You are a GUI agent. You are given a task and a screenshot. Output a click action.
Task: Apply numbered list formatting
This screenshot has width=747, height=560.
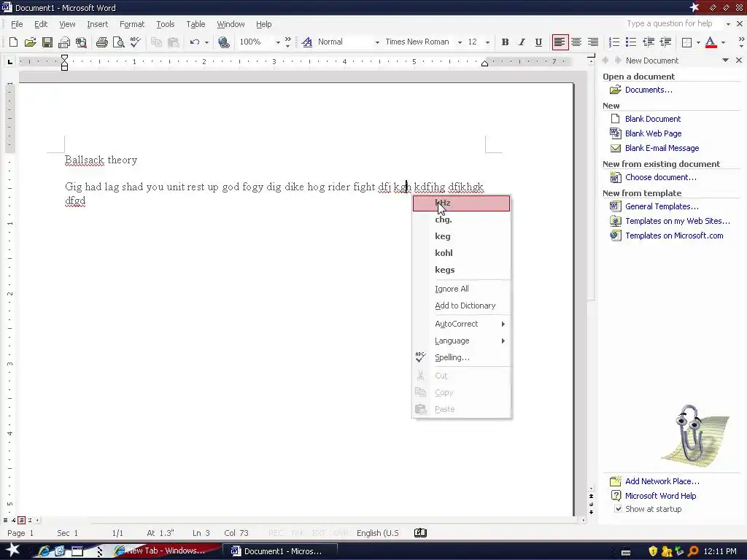coord(614,42)
